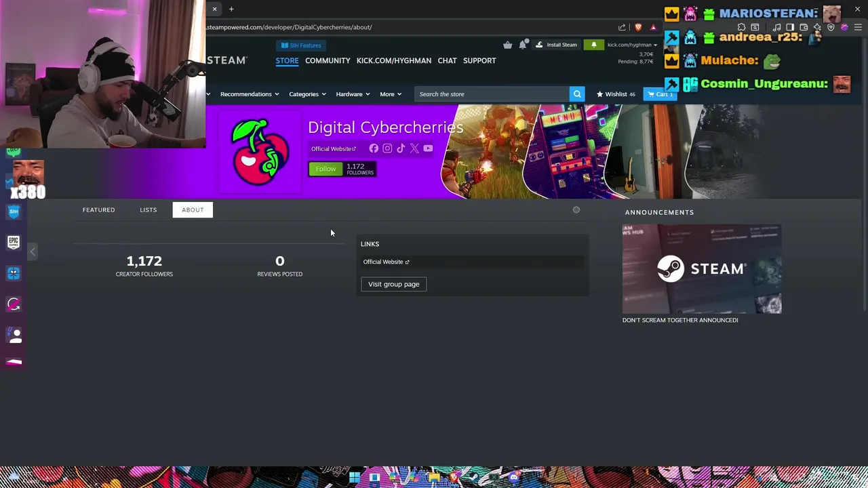Screen dimensions: 868x488
Task: Open the developer's TikTok icon
Action: [x=401, y=148]
